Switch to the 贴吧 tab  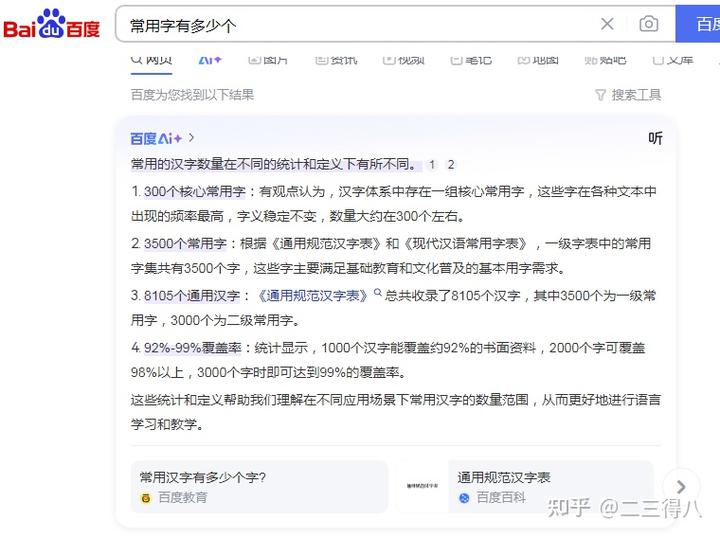(605, 60)
